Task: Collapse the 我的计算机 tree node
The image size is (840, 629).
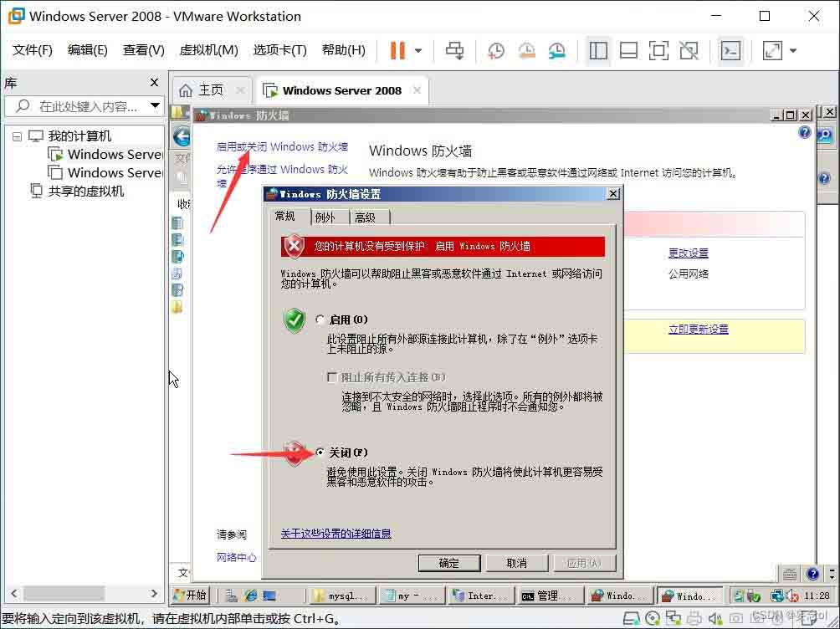Action: point(17,136)
